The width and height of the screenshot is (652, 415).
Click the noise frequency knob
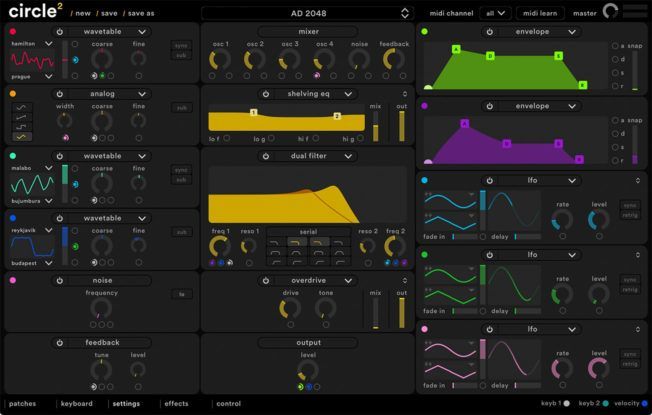click(101, 309)
